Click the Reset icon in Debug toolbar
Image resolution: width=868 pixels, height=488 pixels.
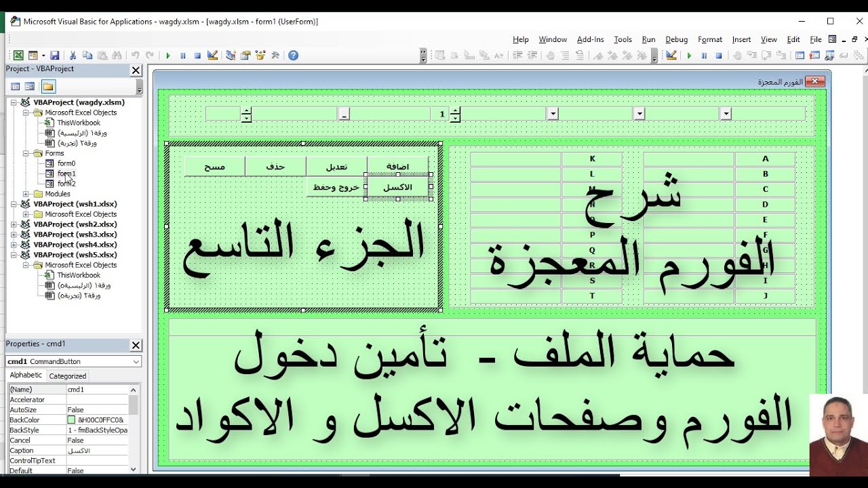(x=719, y=56)
